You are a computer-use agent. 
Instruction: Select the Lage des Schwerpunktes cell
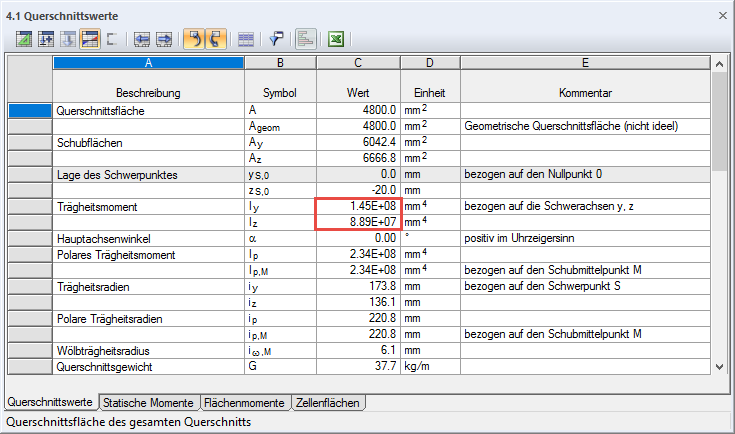(x=148, y=175)
